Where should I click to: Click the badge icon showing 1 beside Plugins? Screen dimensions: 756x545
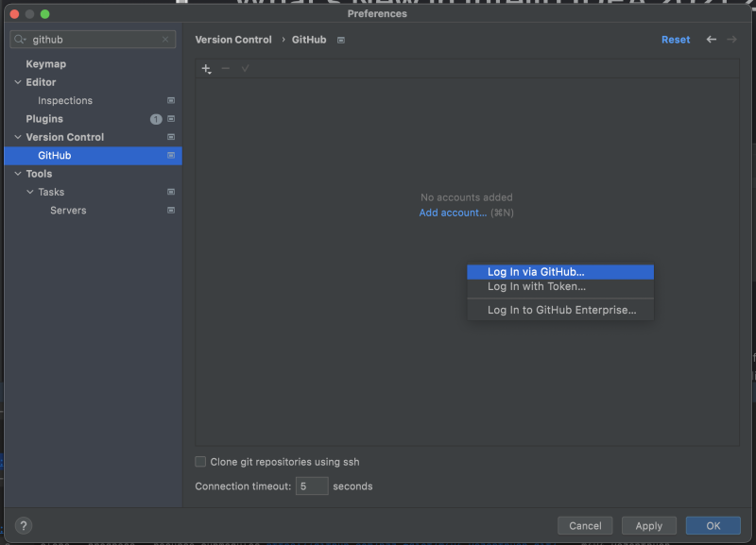point(157,118)
